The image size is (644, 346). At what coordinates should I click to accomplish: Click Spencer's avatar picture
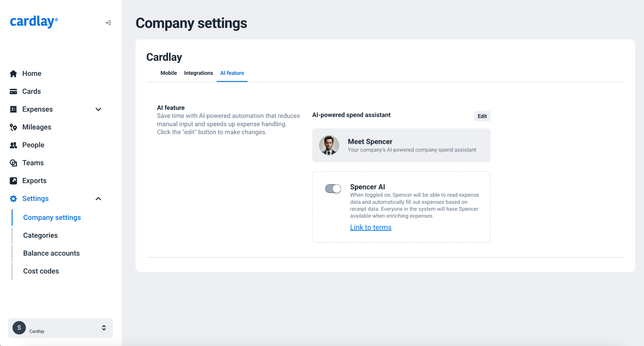[x=329, y=145]
